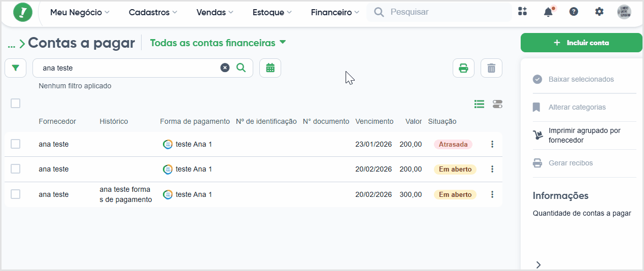Click the Fornecedor column header
Viewport: 644px width, 271px height.
click(x=57, y=122)
